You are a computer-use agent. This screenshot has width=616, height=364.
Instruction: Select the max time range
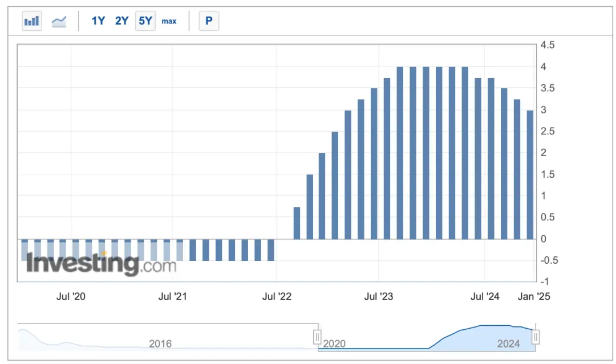pos(169,21)
